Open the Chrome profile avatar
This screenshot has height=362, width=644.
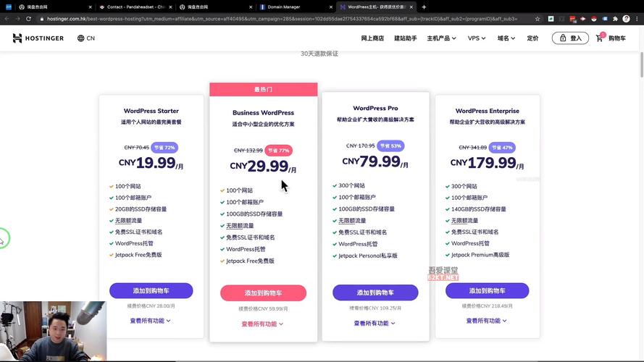[x=626, y=19]
